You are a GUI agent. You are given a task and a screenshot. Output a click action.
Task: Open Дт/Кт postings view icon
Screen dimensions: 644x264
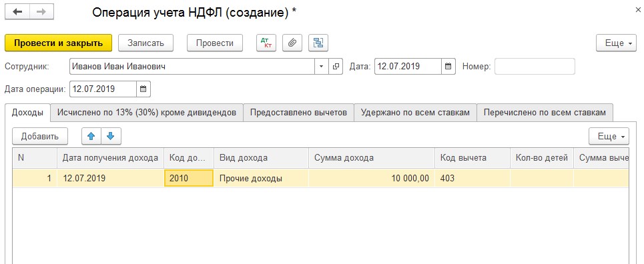point(266,43)
